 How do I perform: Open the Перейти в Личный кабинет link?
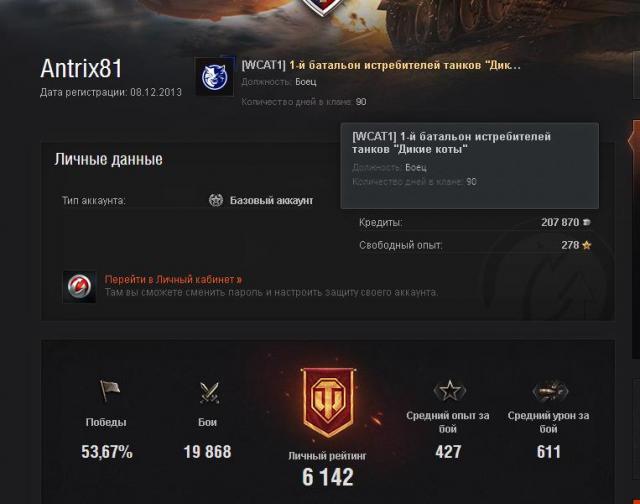point(173,280)
